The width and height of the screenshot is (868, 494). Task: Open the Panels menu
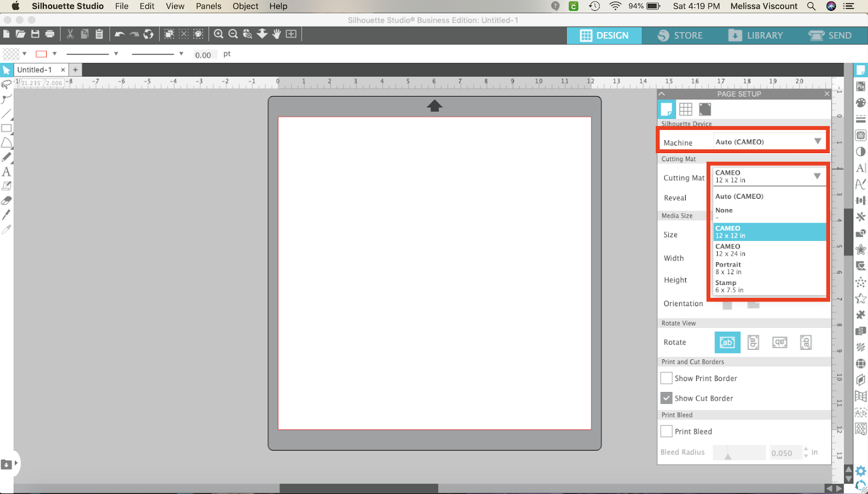208,6
